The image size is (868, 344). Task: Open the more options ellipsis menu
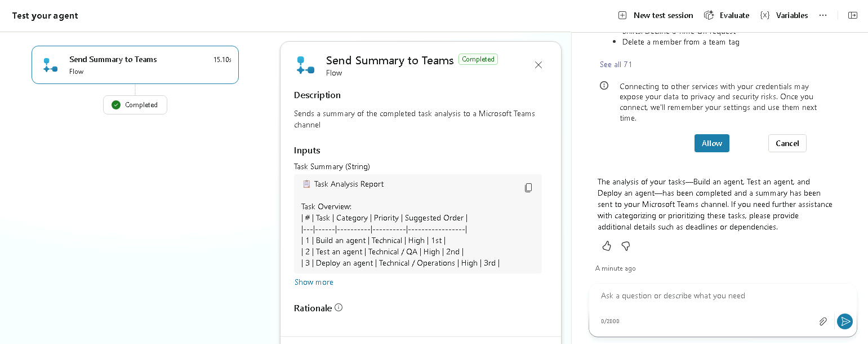click(823, 15)
